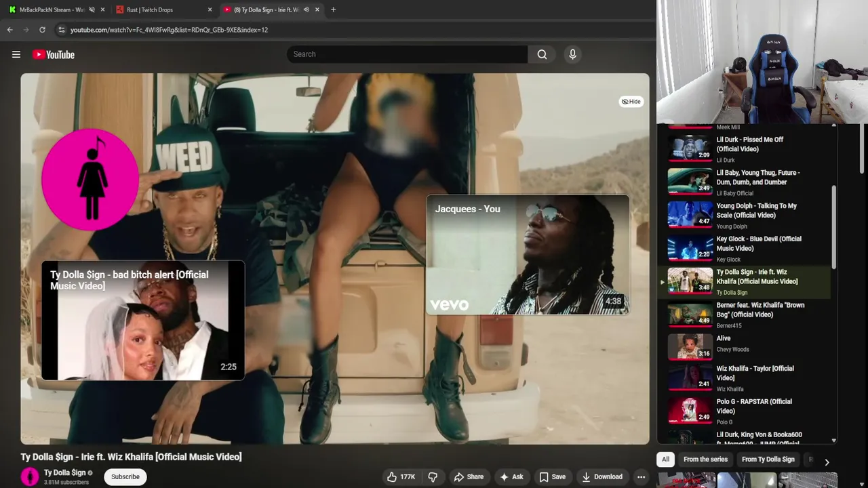Image resolution: width=868 pixels, height=488 pixels.
Task: Click the playlist panel scrollbar
Action: (833, 226)
